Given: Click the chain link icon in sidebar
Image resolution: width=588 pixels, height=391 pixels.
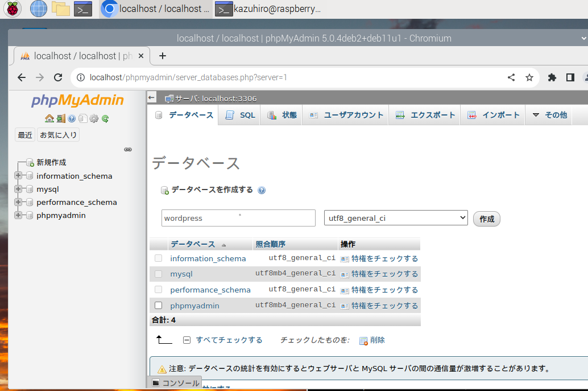Looking at the screenshot, I should click(128, 150).
